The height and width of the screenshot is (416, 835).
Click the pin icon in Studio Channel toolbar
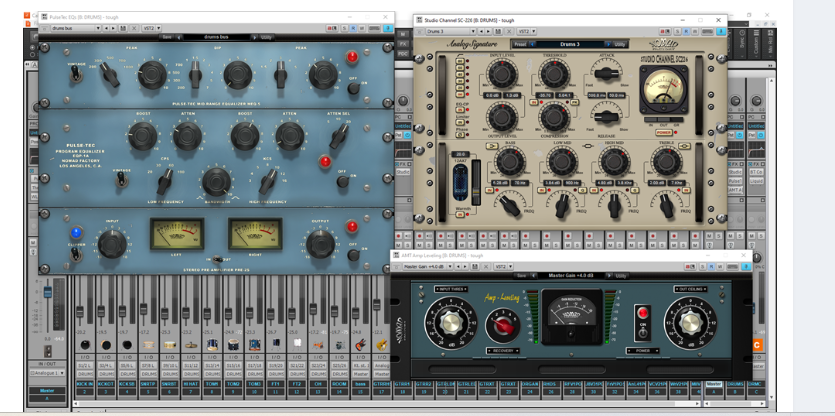721,31
